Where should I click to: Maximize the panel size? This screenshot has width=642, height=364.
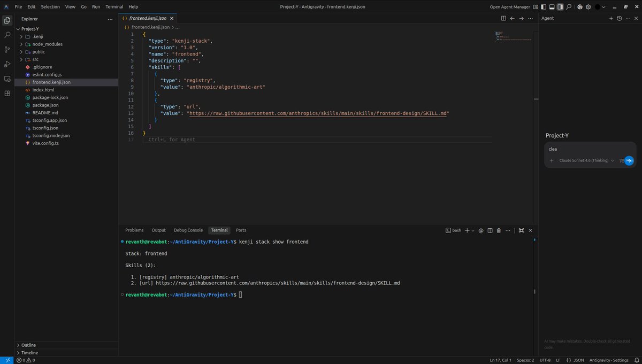pos(522,230)
